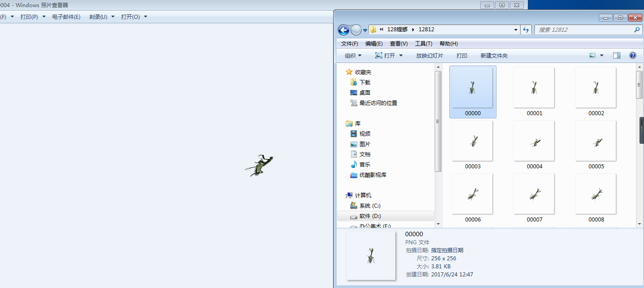Open the 查看(V) menu

pyautogui.click(x=399, y=44)
